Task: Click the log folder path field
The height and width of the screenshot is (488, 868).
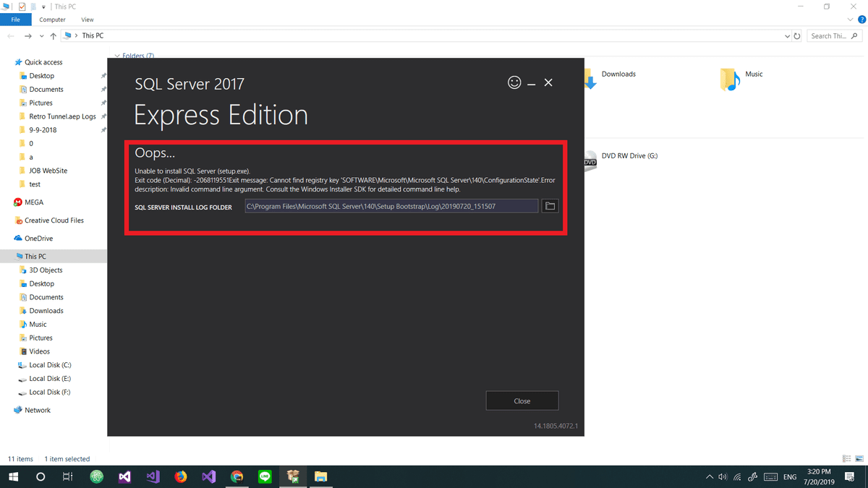Action: point(391,206)
